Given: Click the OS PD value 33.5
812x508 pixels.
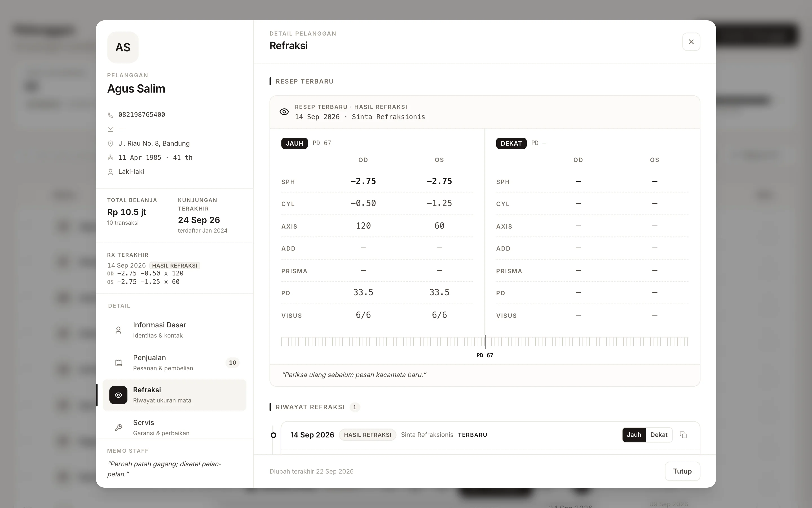Looking at the screenshot, I should point(439,292).
